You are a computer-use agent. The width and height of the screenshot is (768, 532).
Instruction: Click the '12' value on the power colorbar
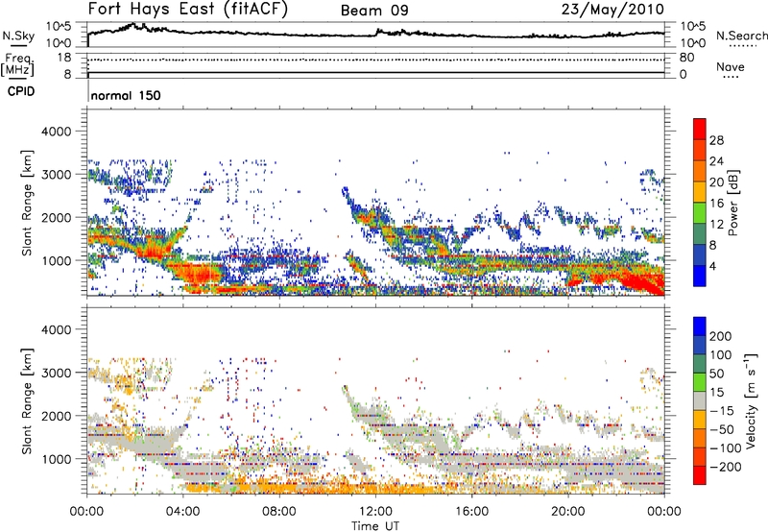point(716,225)
